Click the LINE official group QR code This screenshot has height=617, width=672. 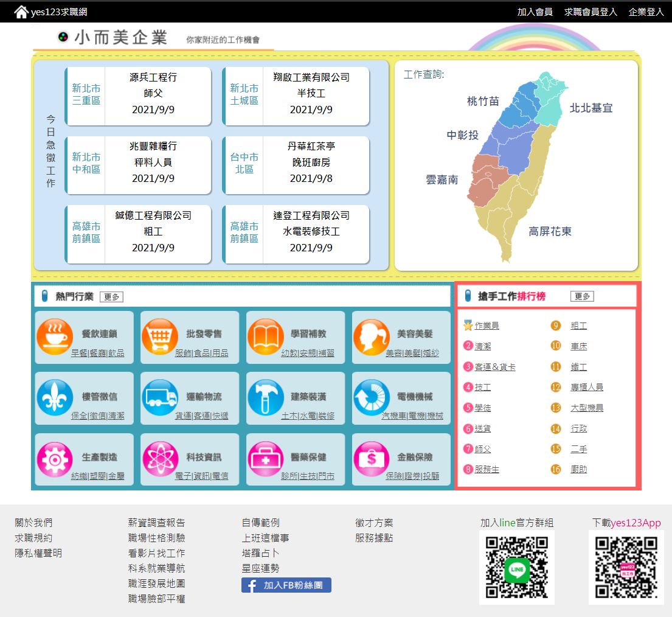(x=516, y=567)
